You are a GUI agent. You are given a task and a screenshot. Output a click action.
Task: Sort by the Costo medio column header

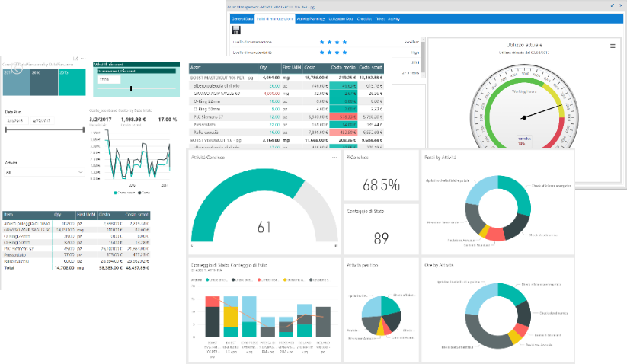pos(344,68)
